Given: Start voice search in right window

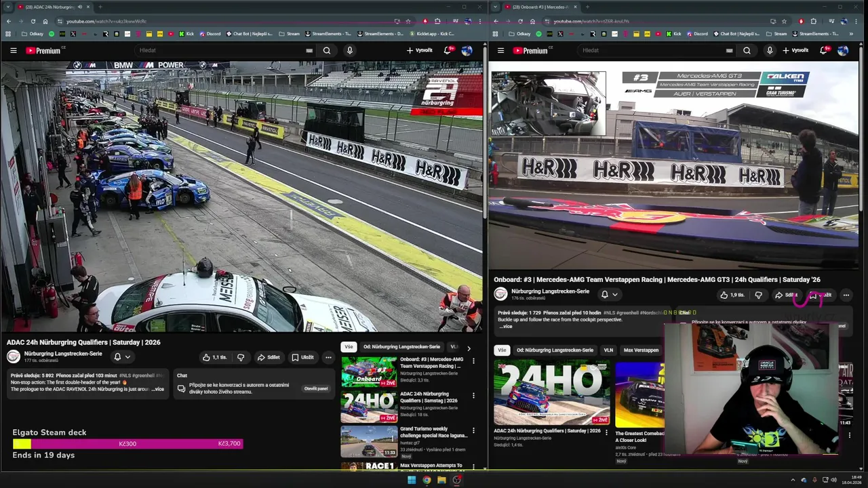Looking at the screenshot, I should click(x=770, y=50).
